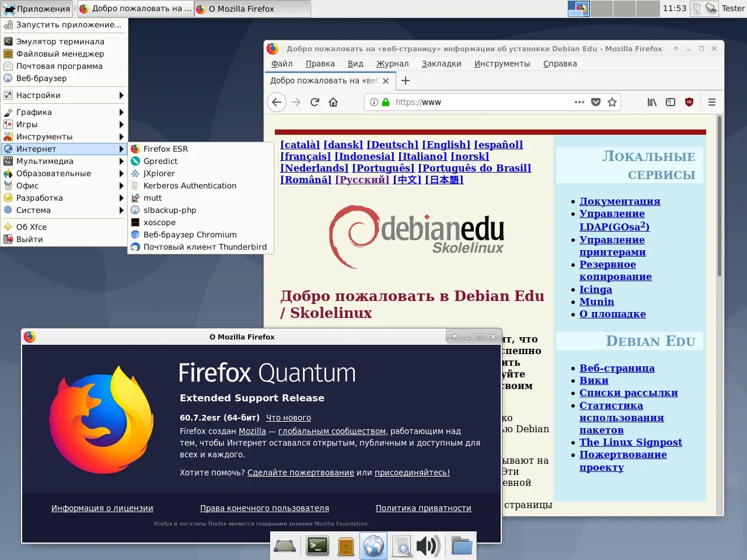747x560 pixels.
Task: Expand Графика submenu
Action: (64, 112)
